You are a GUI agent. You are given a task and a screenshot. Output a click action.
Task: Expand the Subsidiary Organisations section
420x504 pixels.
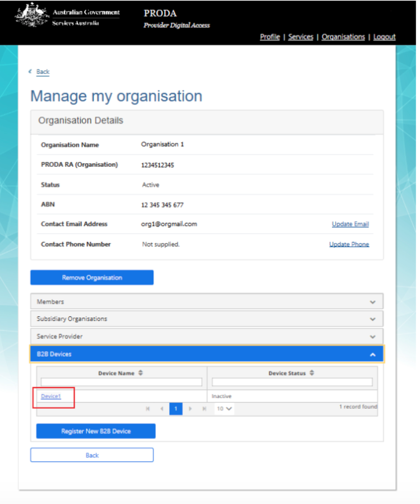point(207,319)
